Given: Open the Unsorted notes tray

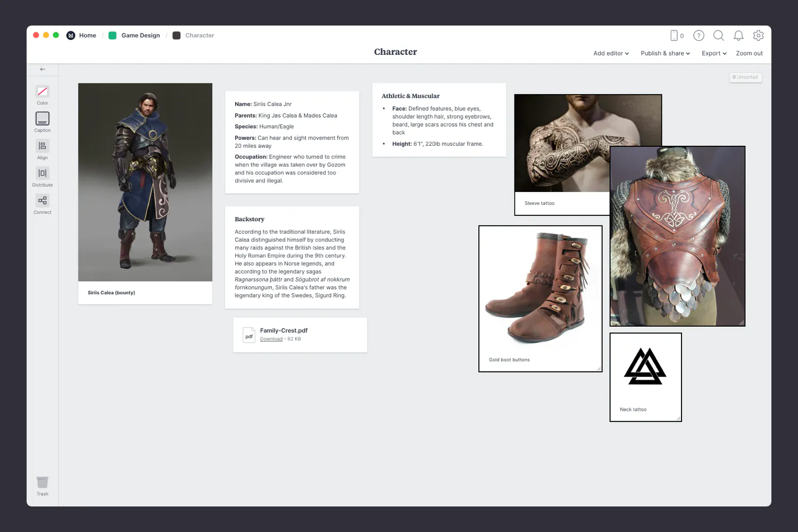Looking at the screenshot, I should pyautogui.click(x=745, y=77).
